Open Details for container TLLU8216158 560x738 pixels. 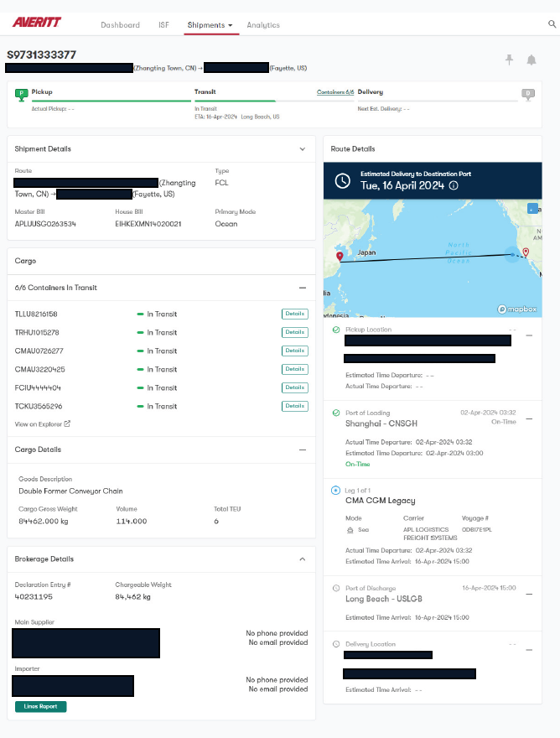tap(294, 314)
